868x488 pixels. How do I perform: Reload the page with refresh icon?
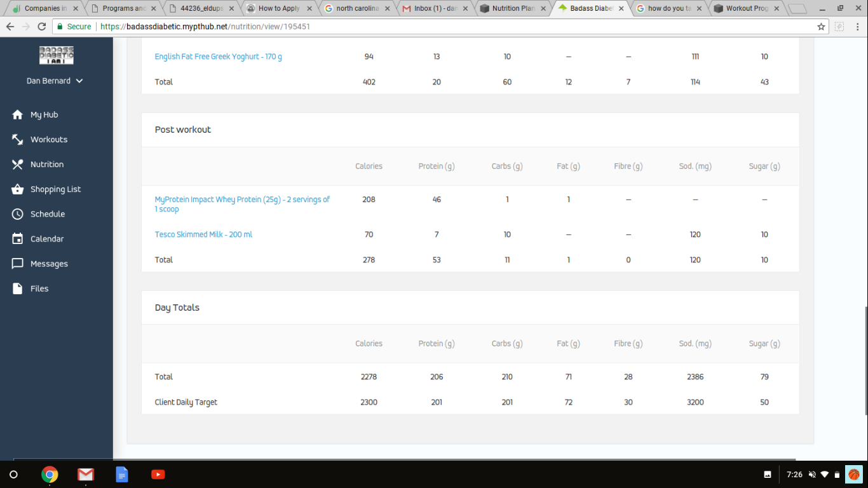[42, 27]
